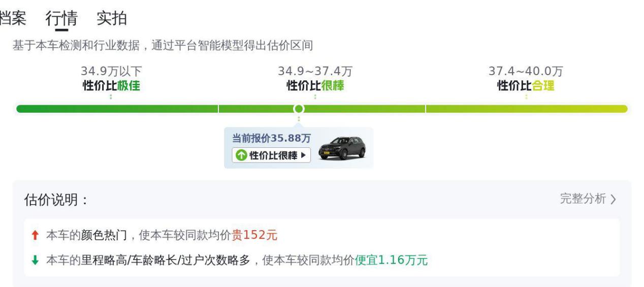Click the red 贵152元 text
This screenshot has height=287, width=644.
tap(254, 235)
